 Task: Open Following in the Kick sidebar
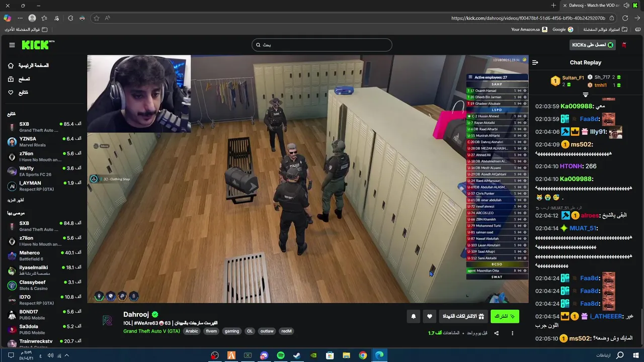coord(18,93)
